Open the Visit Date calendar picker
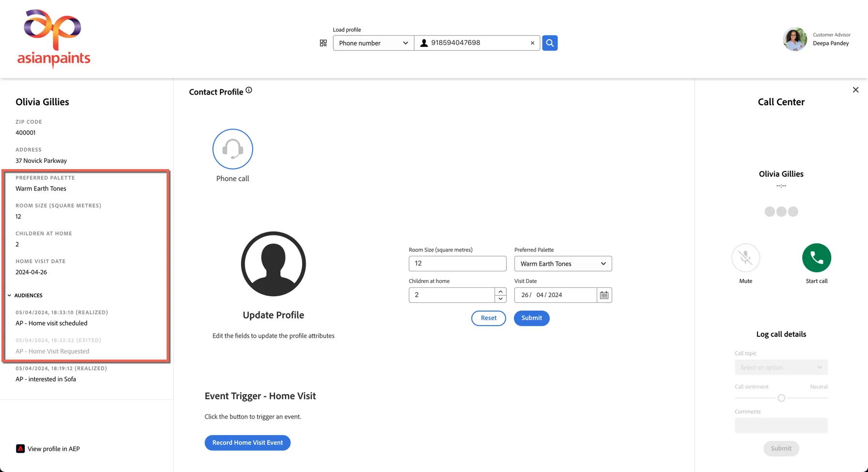This screenshot has width=868, height=472. point(604,295)
